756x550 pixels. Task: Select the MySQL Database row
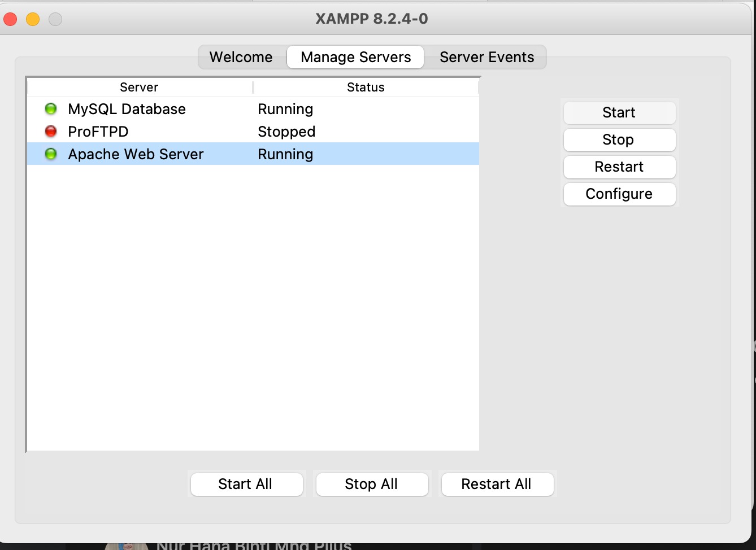pyautogui.click(x=170, y=109)
